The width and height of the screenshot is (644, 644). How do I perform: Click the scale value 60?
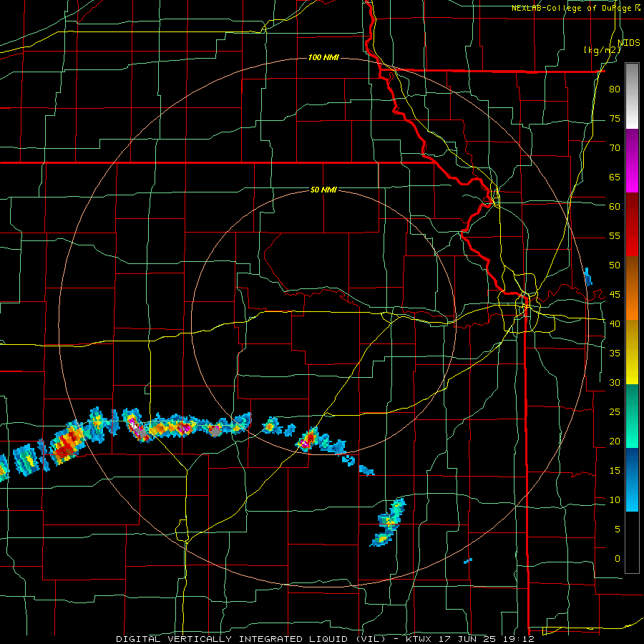click(x=615, y=207)
